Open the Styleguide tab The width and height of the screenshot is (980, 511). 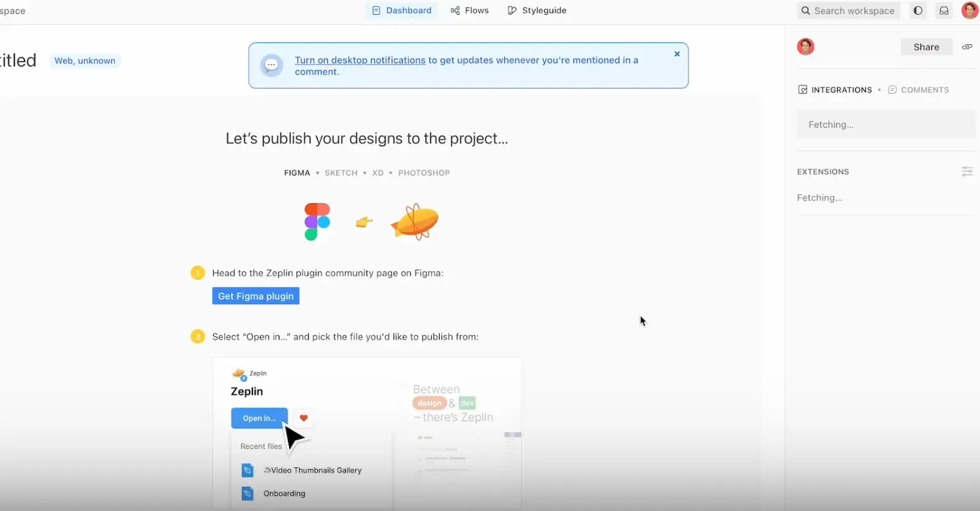pos(537,10)
